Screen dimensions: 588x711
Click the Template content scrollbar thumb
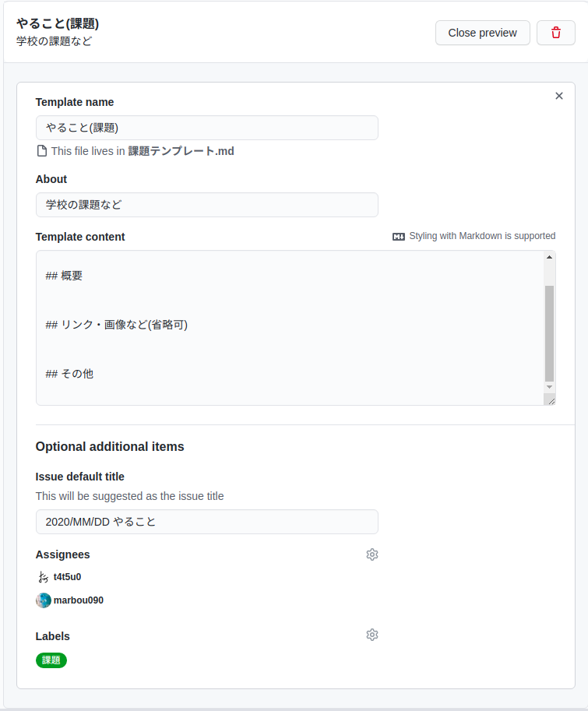tap(550, 333)
